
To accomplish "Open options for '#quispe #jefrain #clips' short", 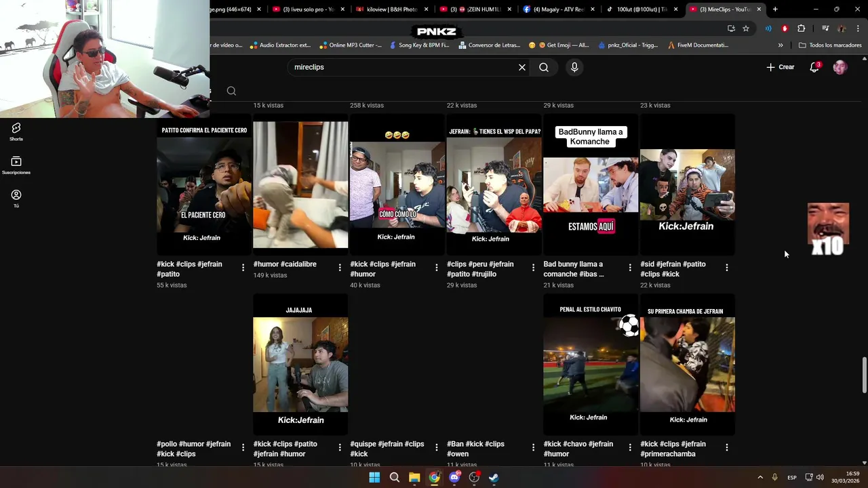I will (437, 447).
